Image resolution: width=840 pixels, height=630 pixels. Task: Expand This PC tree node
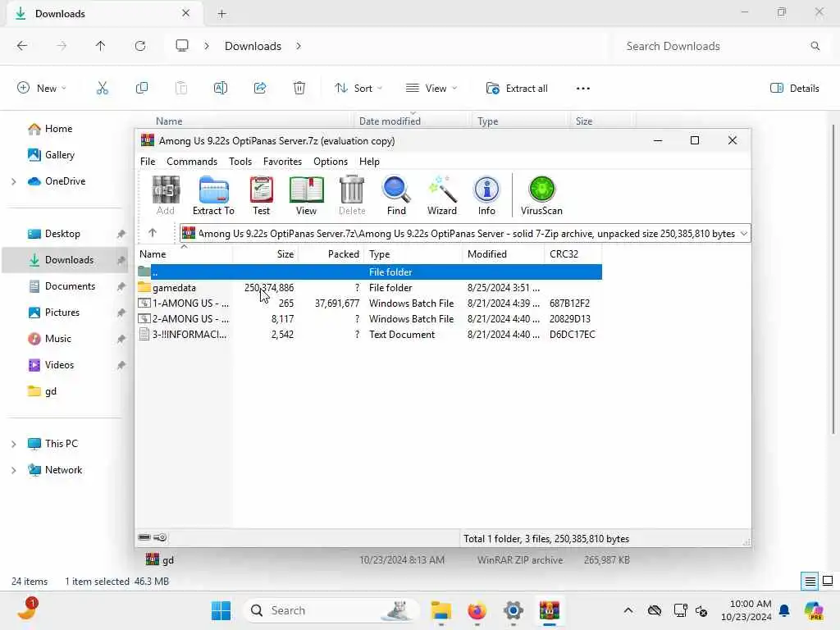pyautogui.click(x=13, y=444)
